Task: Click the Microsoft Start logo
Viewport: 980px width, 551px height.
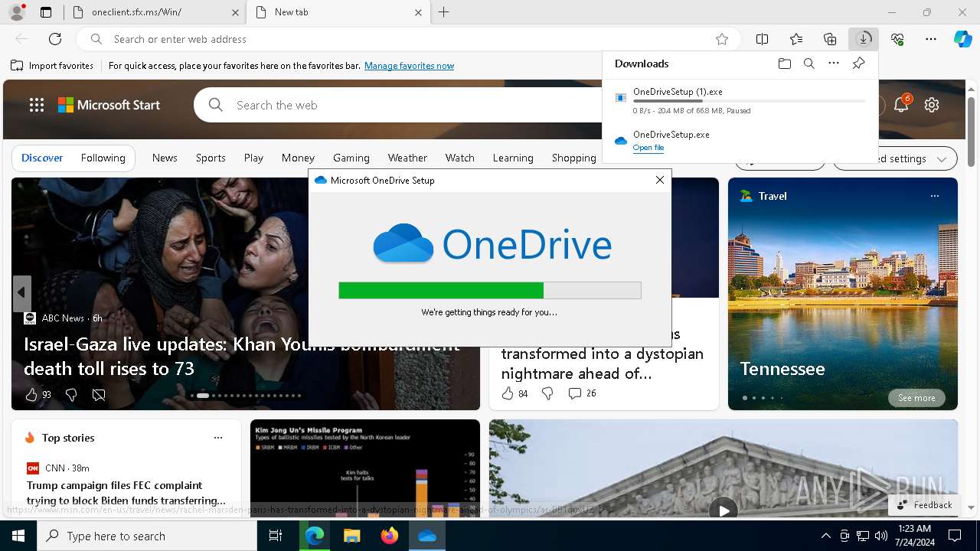Action: [x=109, y=105]
